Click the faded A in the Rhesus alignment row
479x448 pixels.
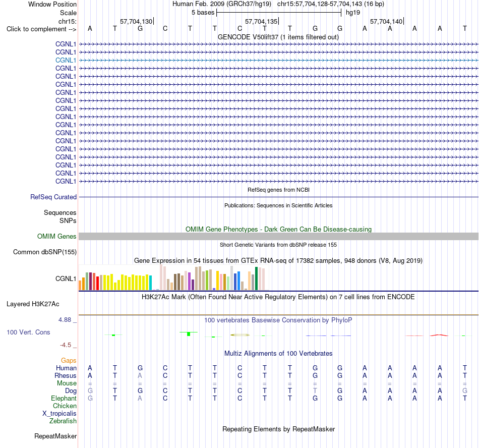[140, 375]
